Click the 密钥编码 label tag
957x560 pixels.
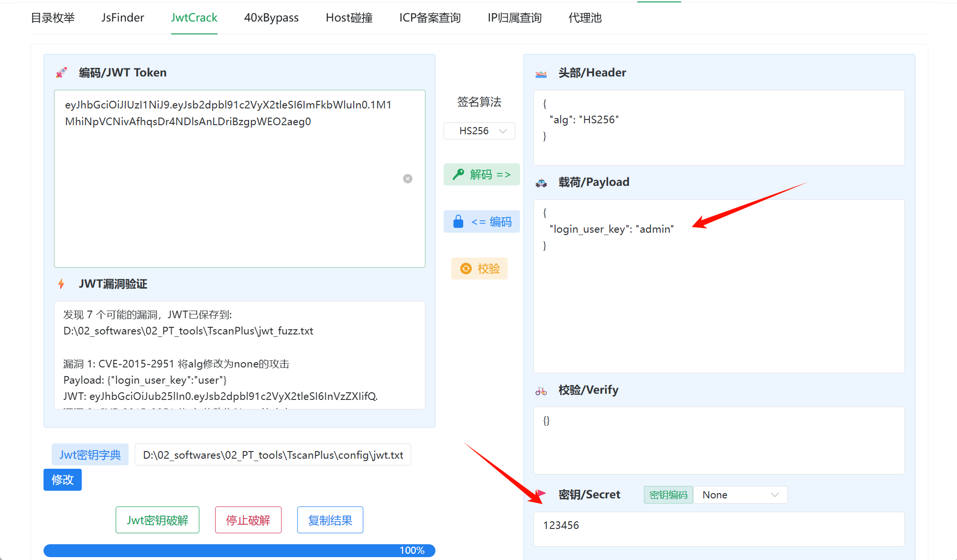668,495
